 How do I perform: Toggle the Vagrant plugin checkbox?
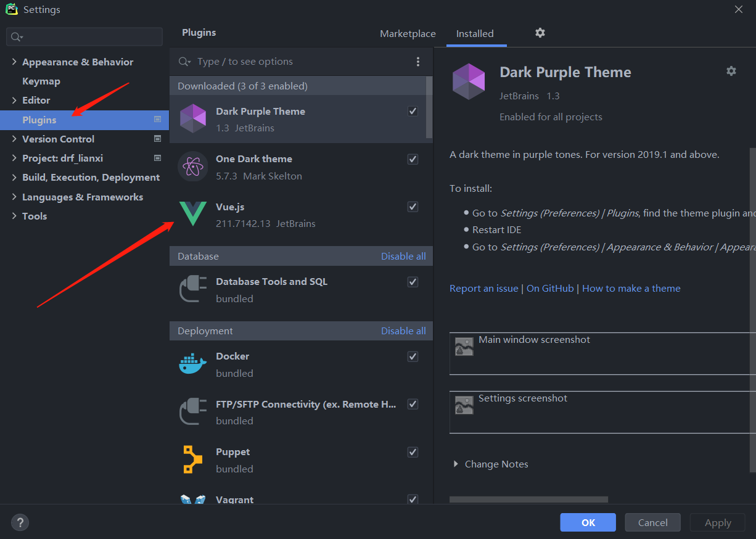(x=413, y=499)
